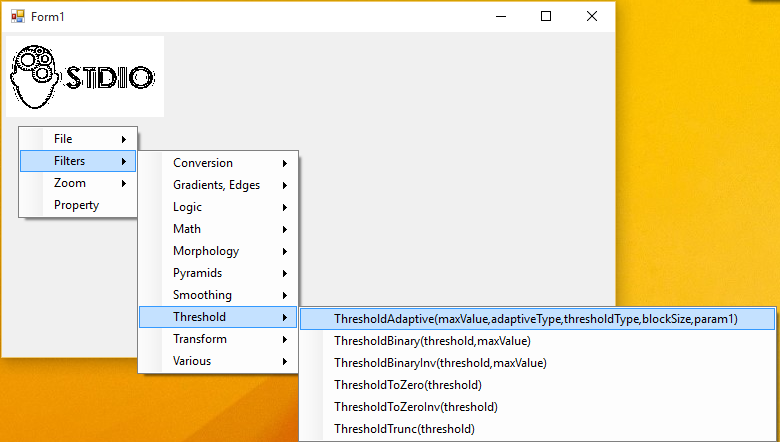The height and width of the screenshot is (442, 780).
Task: Open the Various submenu
Action: click(218, 361)
